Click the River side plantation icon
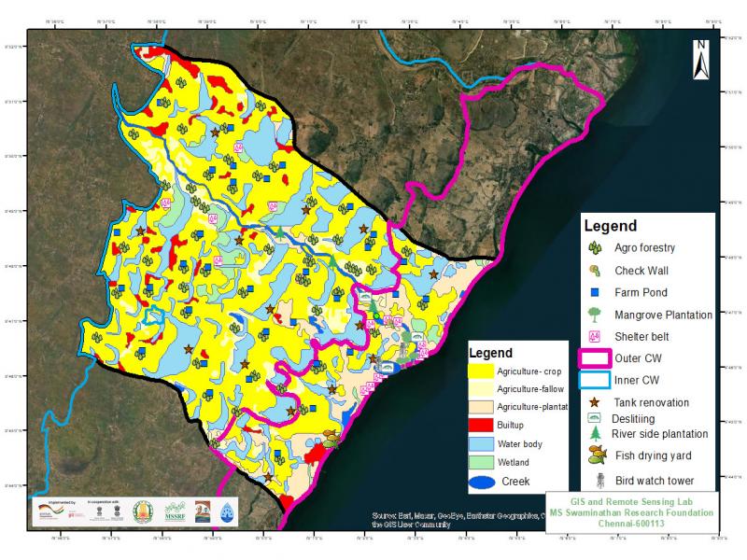This screenshot has height=560, width=747. [x=594, y=433]
